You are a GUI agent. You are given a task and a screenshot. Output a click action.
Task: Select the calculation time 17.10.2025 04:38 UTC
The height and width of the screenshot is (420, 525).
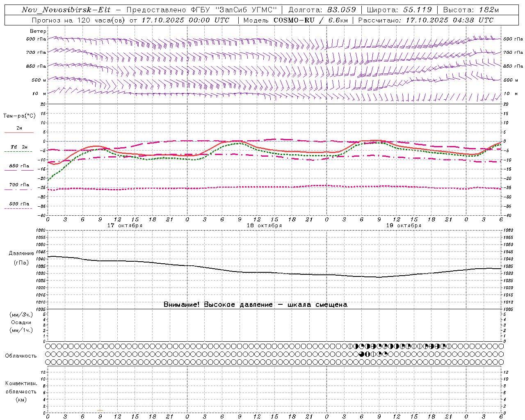(x=450, y=20)
